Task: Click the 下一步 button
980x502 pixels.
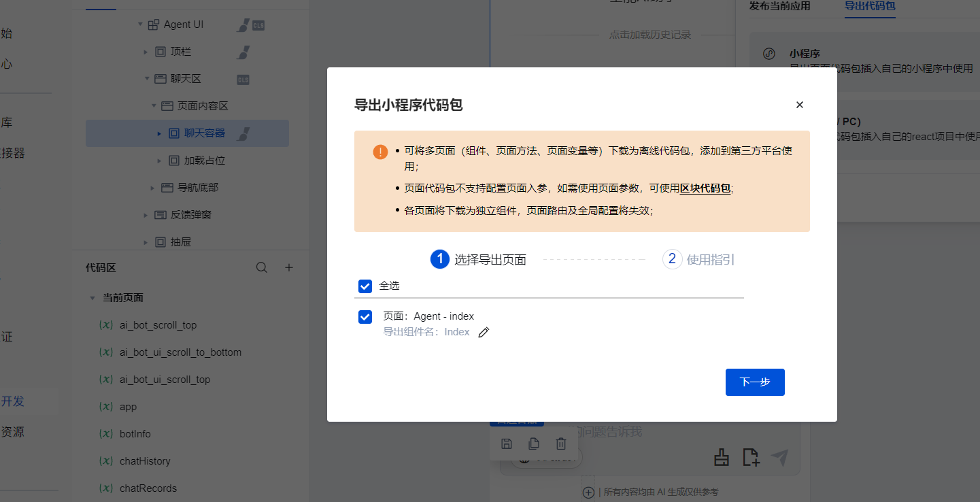Action: pos(755,382)
